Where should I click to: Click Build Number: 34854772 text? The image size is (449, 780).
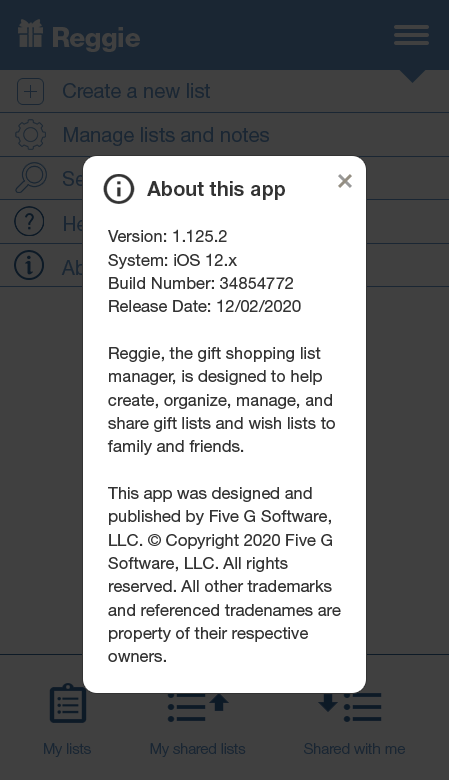click(201, 283)
